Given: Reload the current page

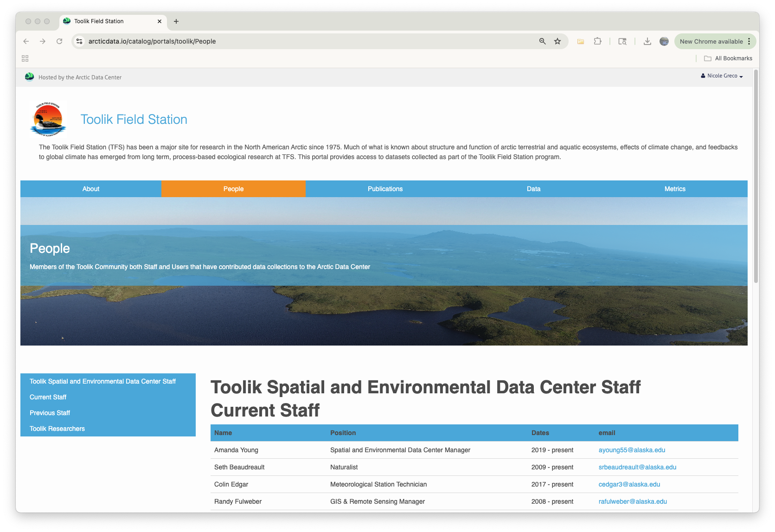Looking at the screenshot, I should click(59, 41).
